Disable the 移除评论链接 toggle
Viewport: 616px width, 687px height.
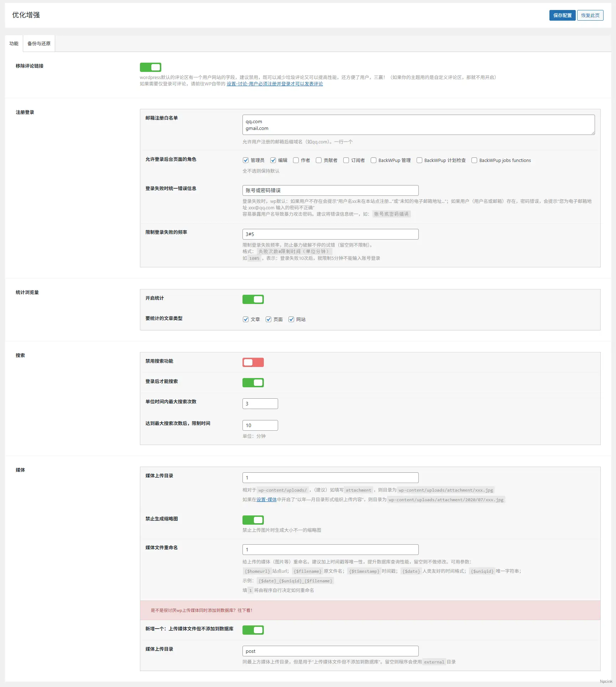pyautogui.click(x=150, y=67)
